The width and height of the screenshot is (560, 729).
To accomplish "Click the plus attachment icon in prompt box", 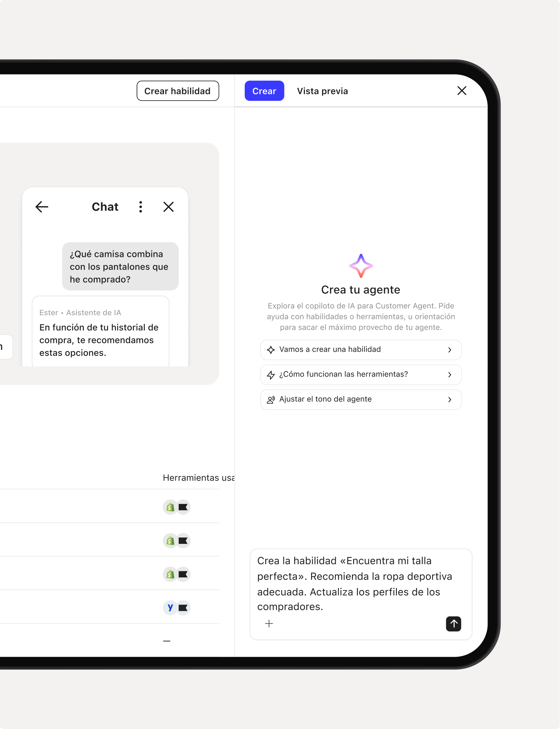I will point(269,623).
